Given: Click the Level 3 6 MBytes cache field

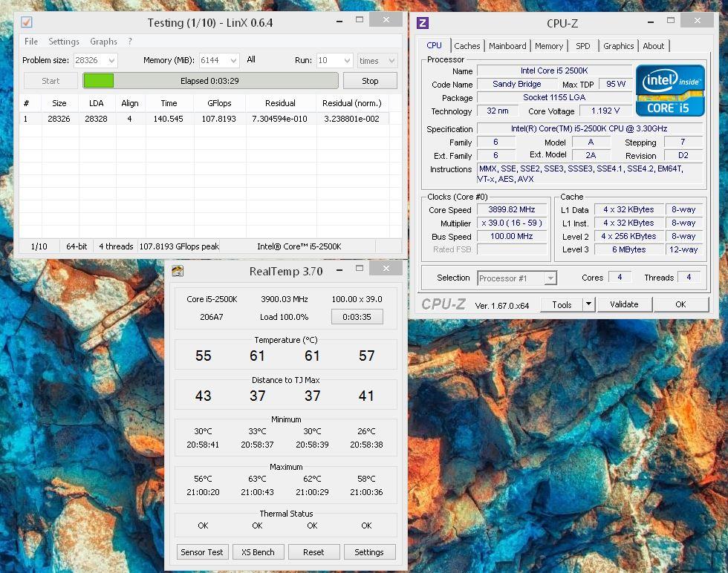Looking at the screenshot, I should 628,249.
